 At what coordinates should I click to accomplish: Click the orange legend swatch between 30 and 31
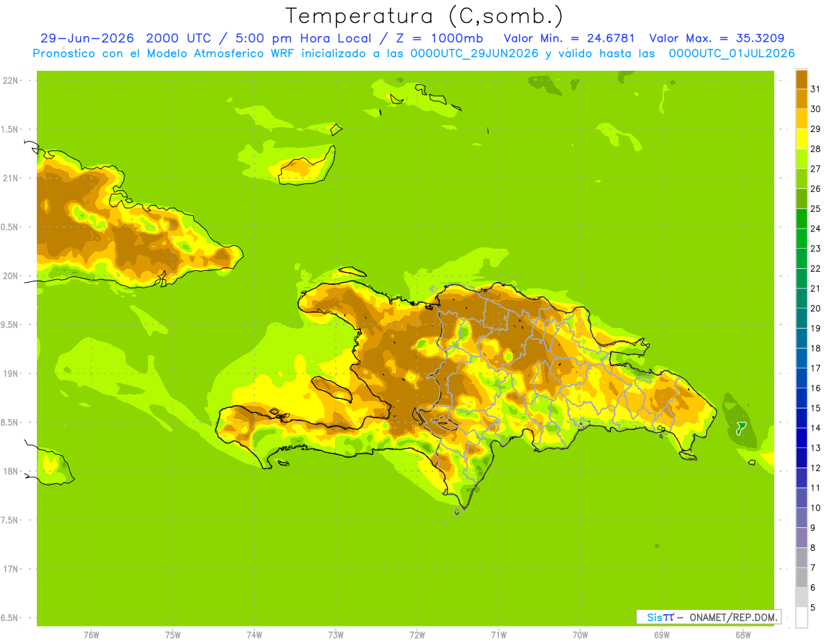[x=801, y=99]
